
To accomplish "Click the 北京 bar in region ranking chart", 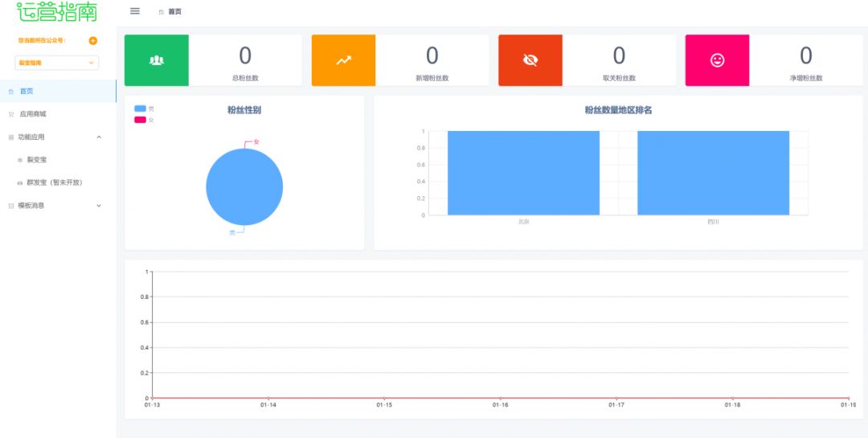I will tap(523, 173).
